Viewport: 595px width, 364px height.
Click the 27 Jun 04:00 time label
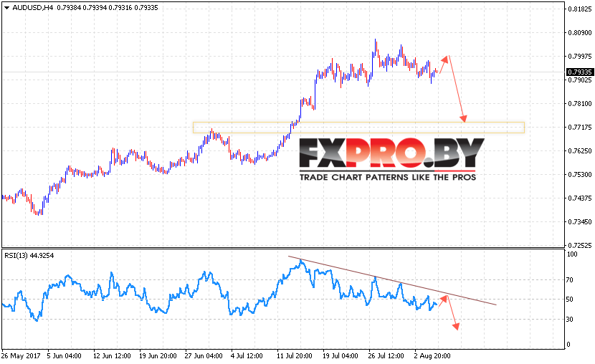[204, 356]
